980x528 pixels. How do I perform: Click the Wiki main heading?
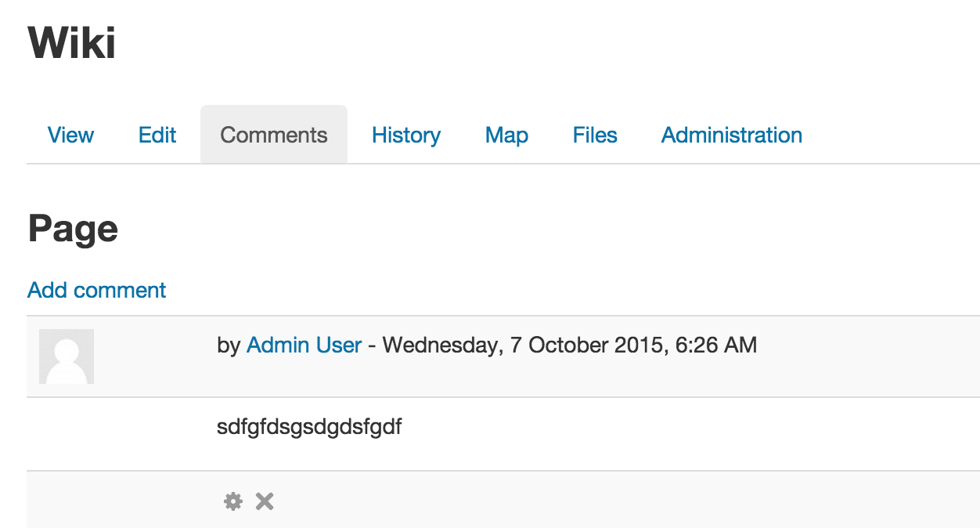pos(72,42)
